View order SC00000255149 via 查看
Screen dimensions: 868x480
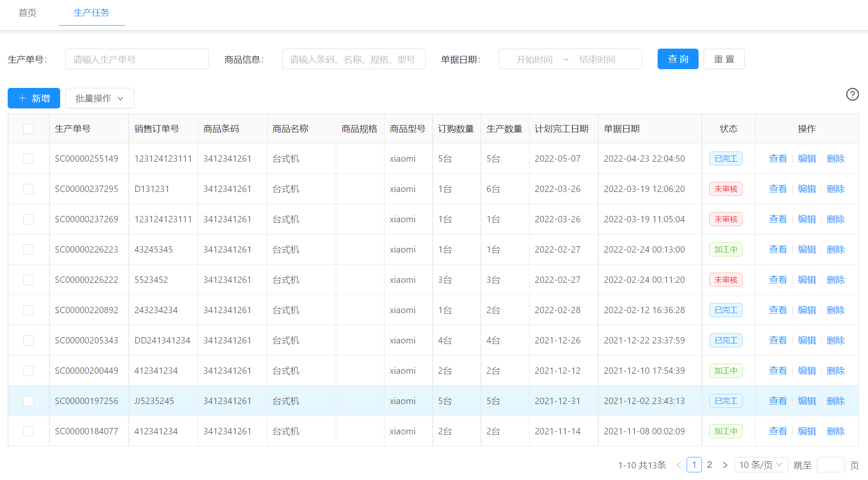(778, 159)
